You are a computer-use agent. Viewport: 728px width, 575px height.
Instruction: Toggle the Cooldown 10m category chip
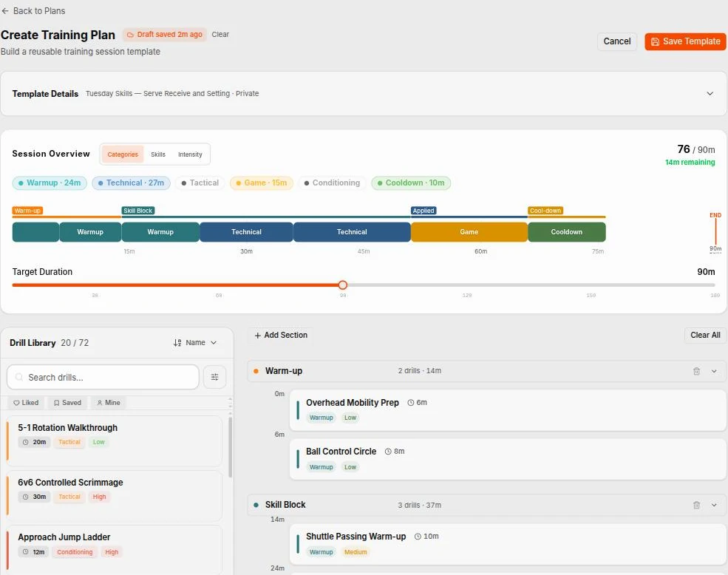click(x=411, y=183)
